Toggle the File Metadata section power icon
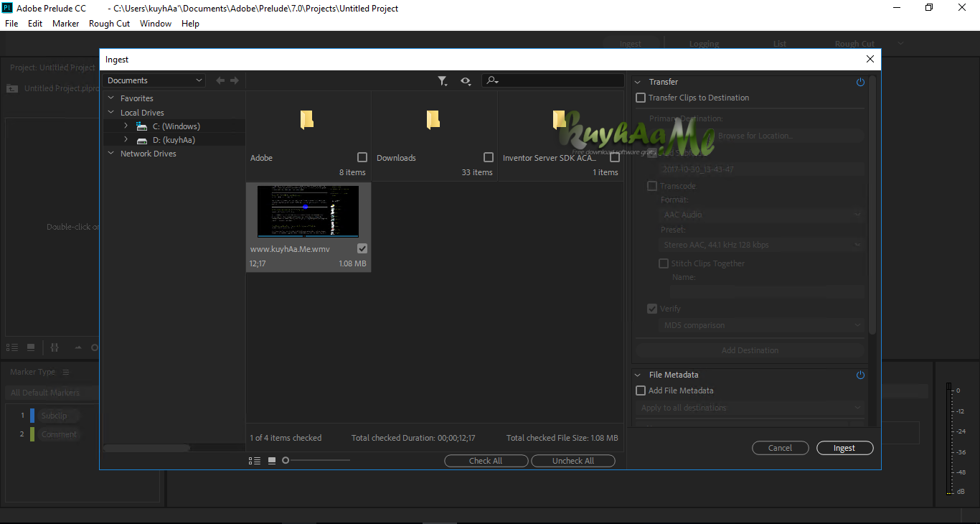This screenshot has width=980, height=524. click(x=860, y=375)
